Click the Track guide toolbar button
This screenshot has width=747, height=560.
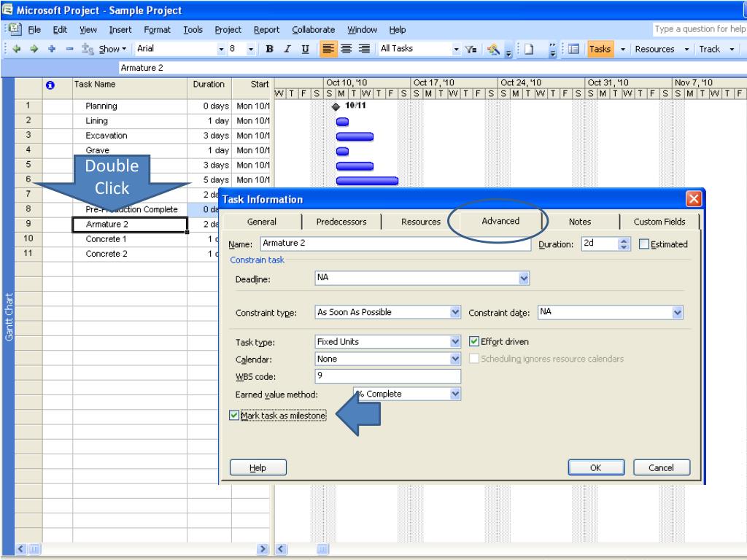[709, 49]
